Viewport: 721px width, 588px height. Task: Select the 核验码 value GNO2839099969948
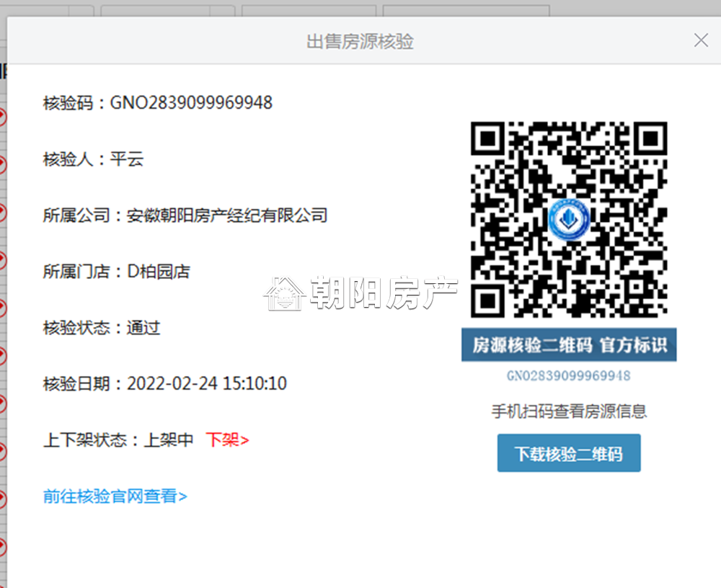coord(191,103)
